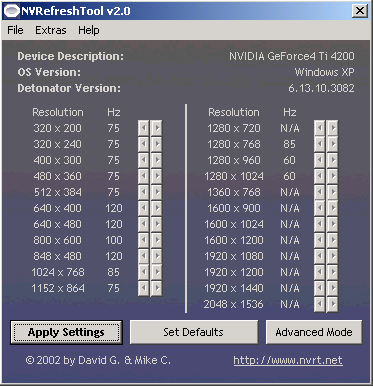This screenshot has height=388, width=373.
Task: Open the File menu
Action: pyautogui.click(x=15, y=30)
